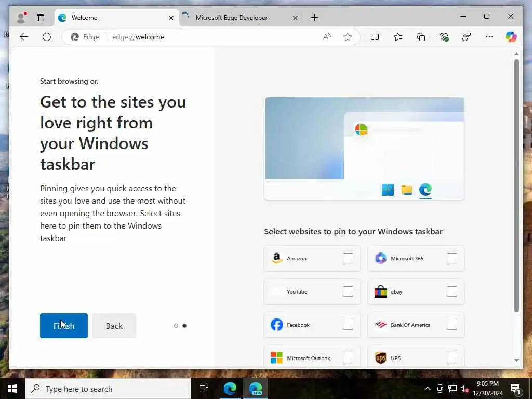
Task: Click the Type here to search box
Action: click(x=108, y=389)
